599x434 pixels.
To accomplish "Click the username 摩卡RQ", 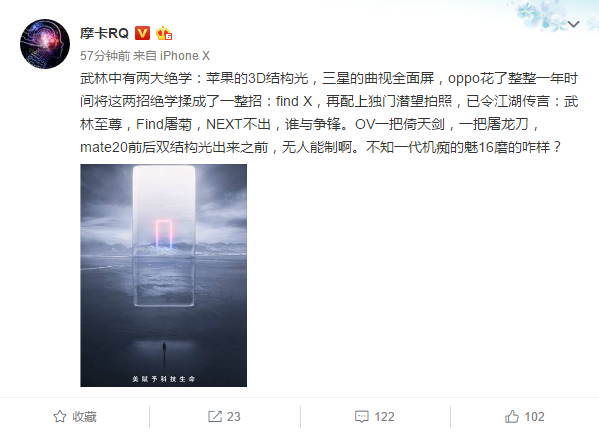I will coord(104,33).
